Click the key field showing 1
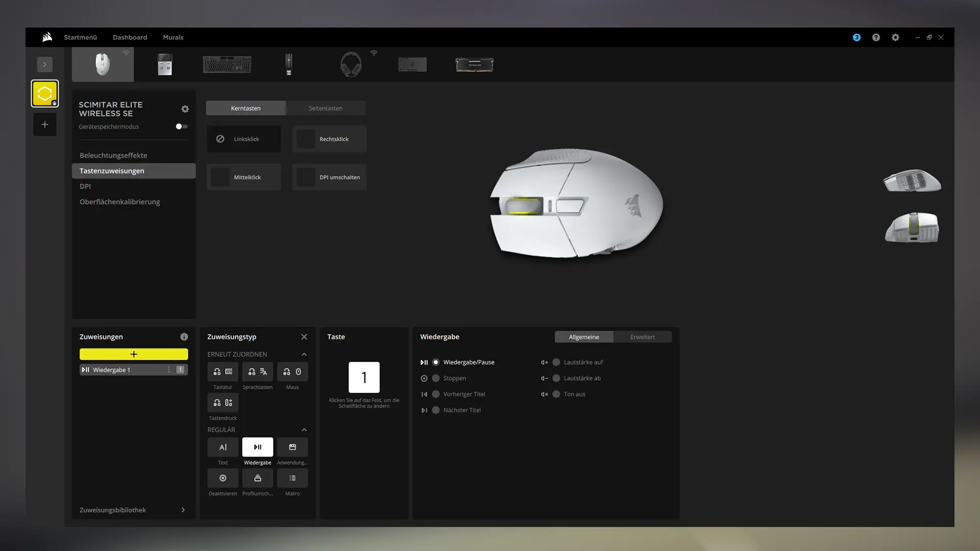The width and height of the screenshot is (980, 551). coord(364,377)
